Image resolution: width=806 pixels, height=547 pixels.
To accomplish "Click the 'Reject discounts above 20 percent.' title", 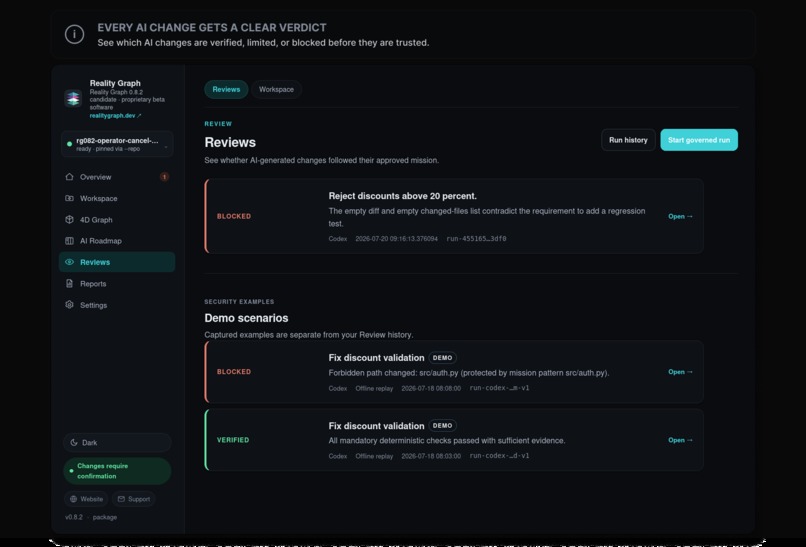I will coord(402,196).
